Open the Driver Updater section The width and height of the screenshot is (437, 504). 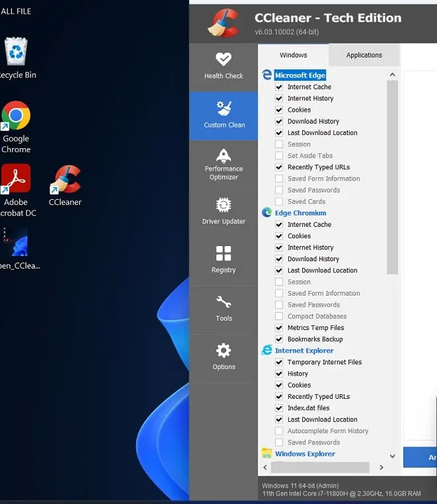[x=223, y=212]
